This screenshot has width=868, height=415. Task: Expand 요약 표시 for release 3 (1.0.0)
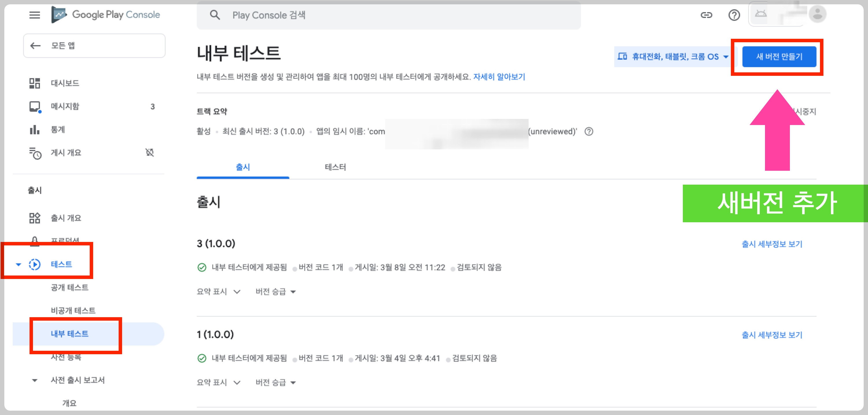[218, 292]
